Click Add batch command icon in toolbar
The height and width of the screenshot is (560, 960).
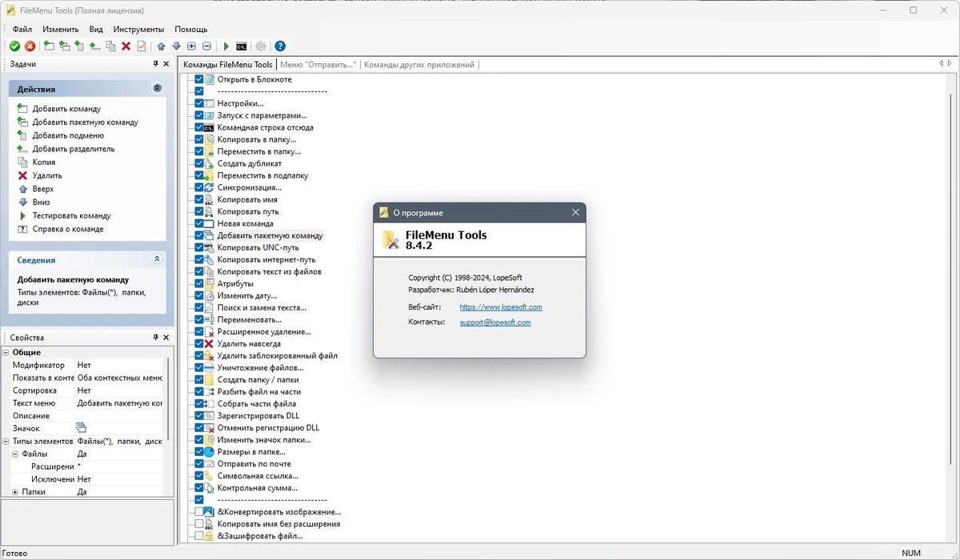pos(64,46)
